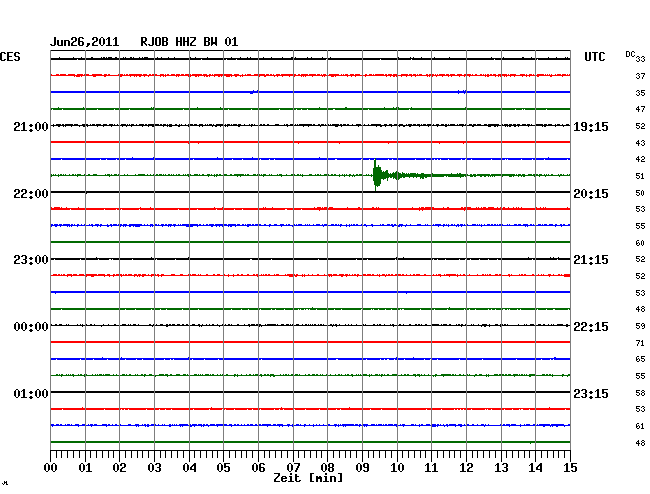Click DC value 58
Viewport: 650px width, 494px height.
click(640, 392)
